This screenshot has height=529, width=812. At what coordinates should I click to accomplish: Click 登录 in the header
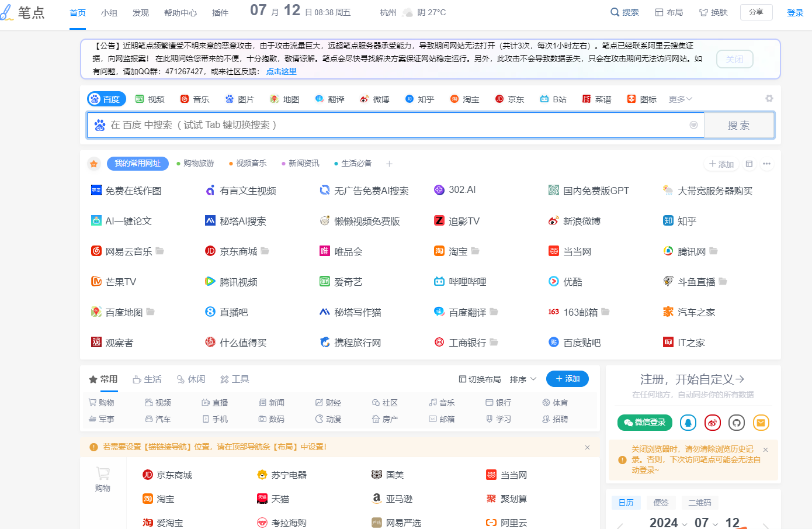(x=795, y=13)
